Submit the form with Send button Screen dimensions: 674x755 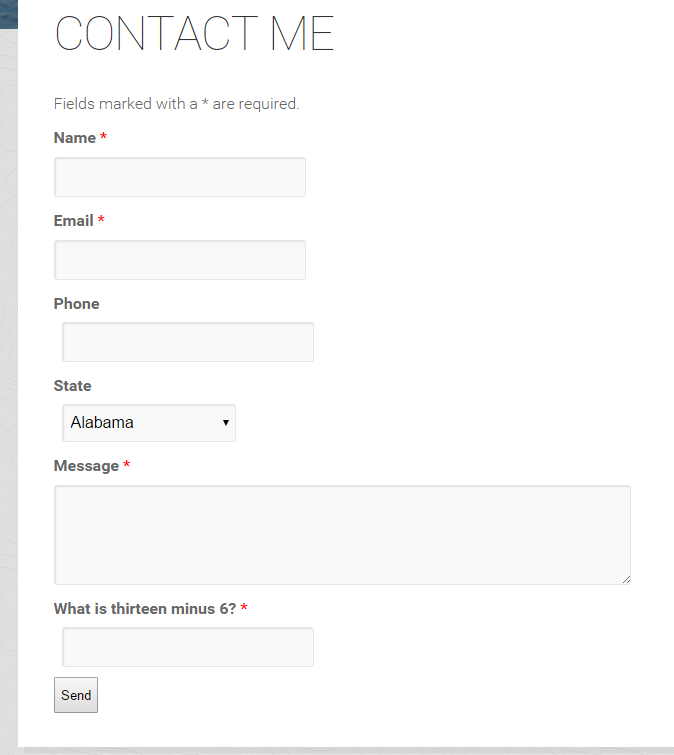tap(76, 695)
